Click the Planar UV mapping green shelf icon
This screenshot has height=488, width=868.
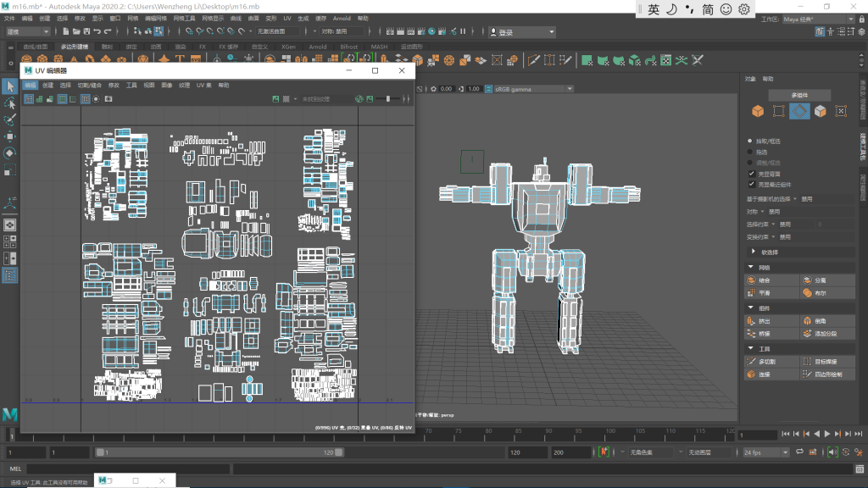point(587,60)
